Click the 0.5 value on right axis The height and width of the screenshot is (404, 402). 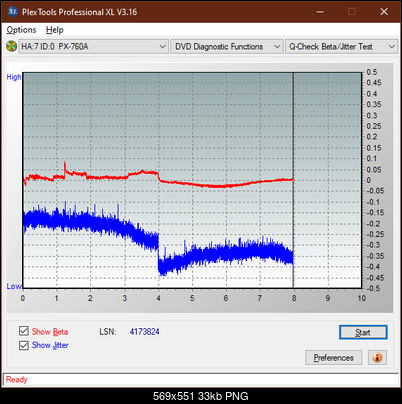coord(372,72)
